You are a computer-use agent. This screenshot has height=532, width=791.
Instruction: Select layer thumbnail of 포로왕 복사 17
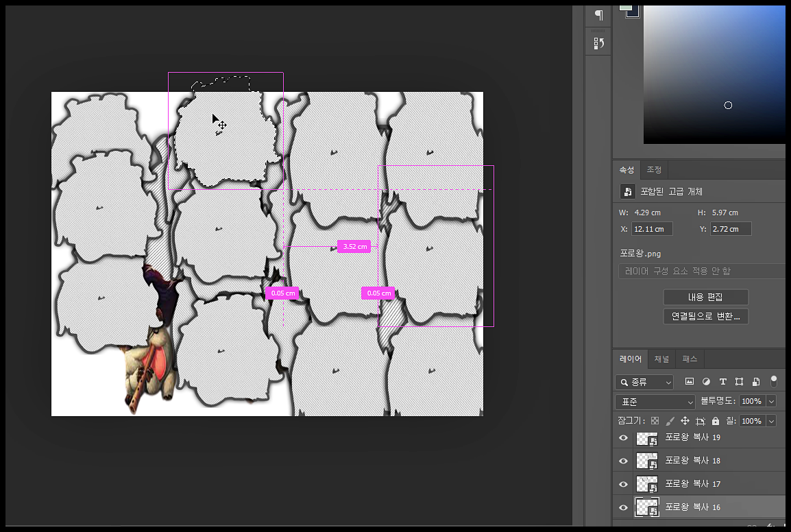tap(647, 484)
